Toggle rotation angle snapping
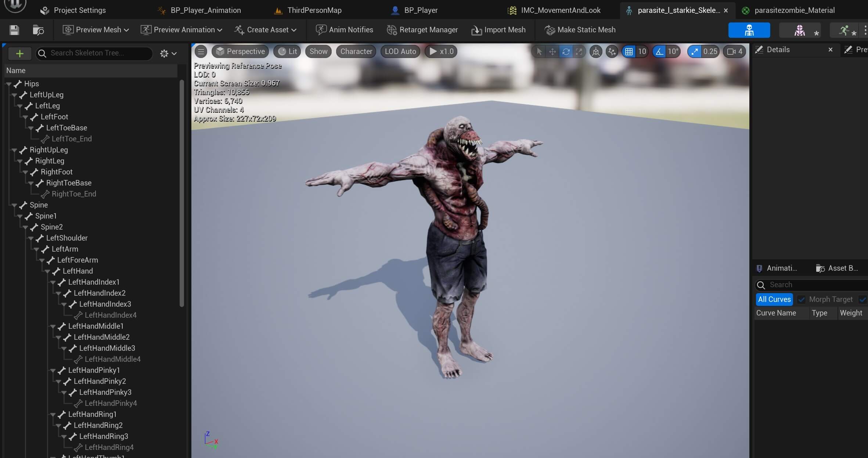 [660, 52]
